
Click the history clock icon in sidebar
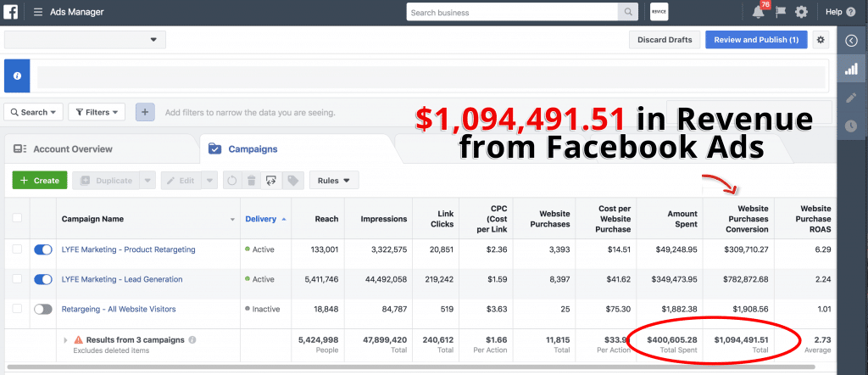(x=851, y=126)
